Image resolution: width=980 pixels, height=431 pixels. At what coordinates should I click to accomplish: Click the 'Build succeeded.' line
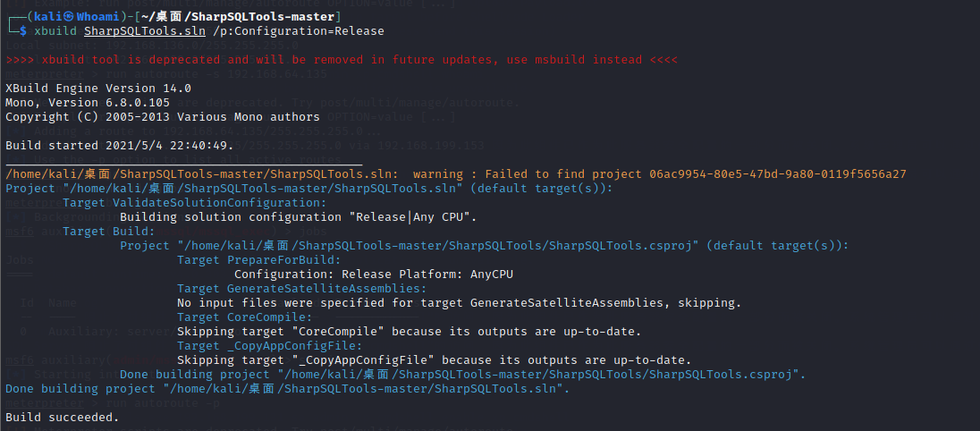[x=63, y=418]
